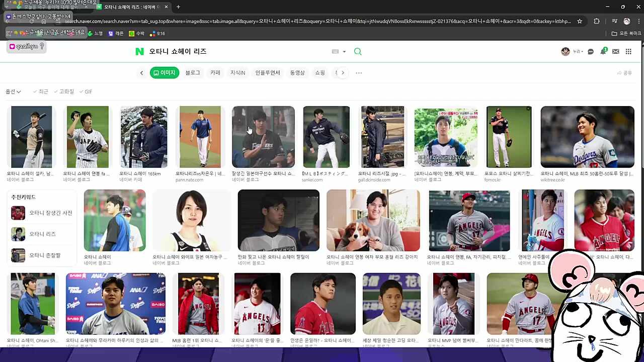Toggle the GIF filter
The height and width of the screenshot is (362, 644).
tap(86, 92)
